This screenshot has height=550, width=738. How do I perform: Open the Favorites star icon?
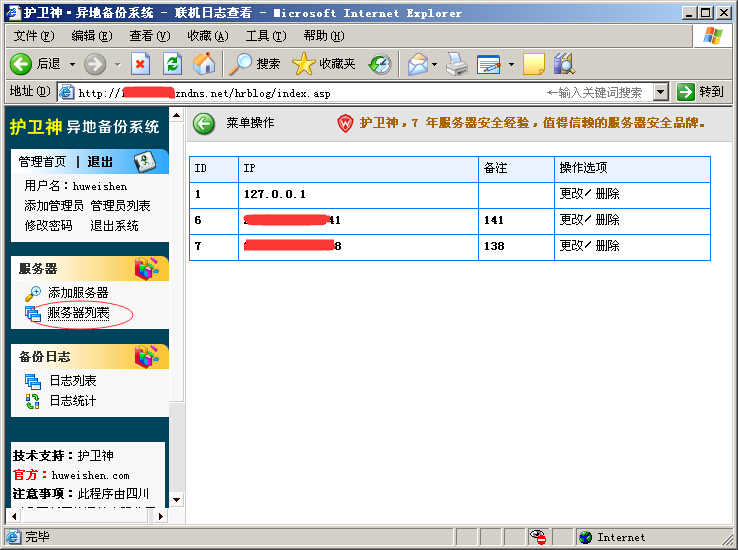tap(304, 64)
